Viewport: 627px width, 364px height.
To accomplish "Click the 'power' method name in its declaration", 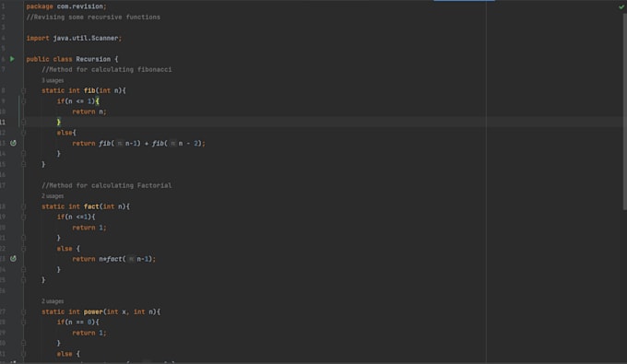I will pyautogui.click(x=93, y=311).
